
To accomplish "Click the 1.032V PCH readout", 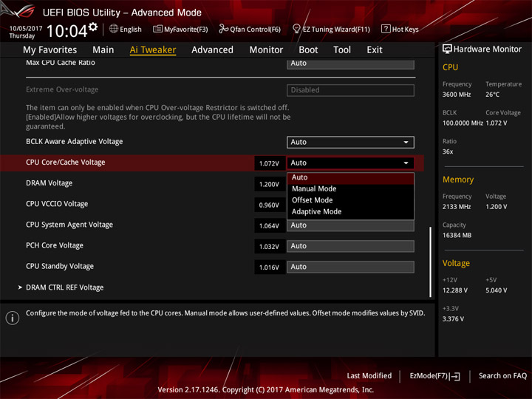I will (270, 247).
